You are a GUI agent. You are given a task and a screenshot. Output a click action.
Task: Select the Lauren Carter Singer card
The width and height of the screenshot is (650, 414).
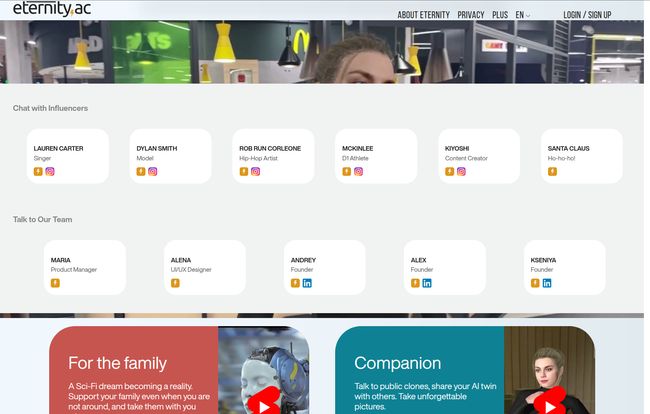(68, 156)
